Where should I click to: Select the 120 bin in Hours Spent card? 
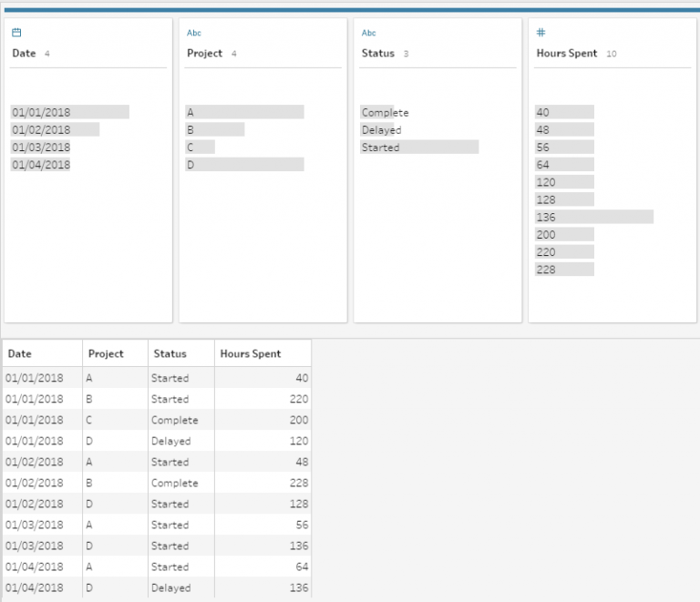click(564, 182)
